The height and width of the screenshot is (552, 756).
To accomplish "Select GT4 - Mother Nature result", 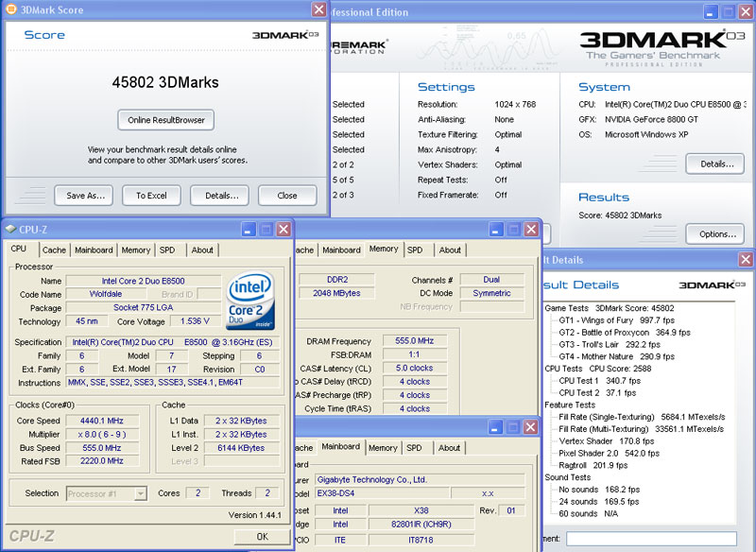I will tap(617, 356).
